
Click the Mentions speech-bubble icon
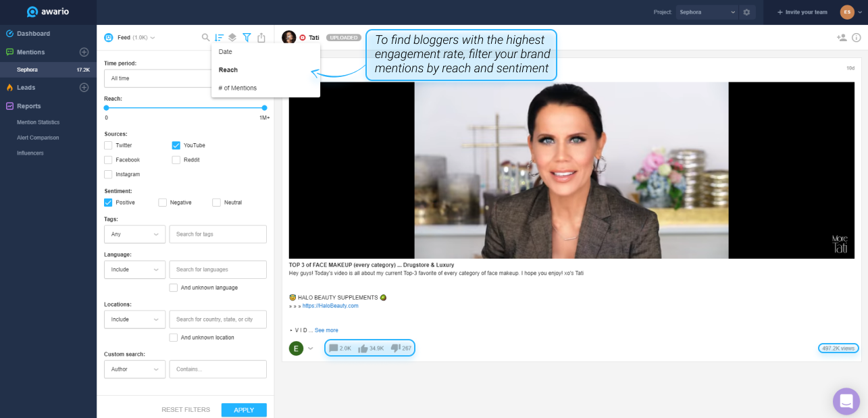coord(10,52)
